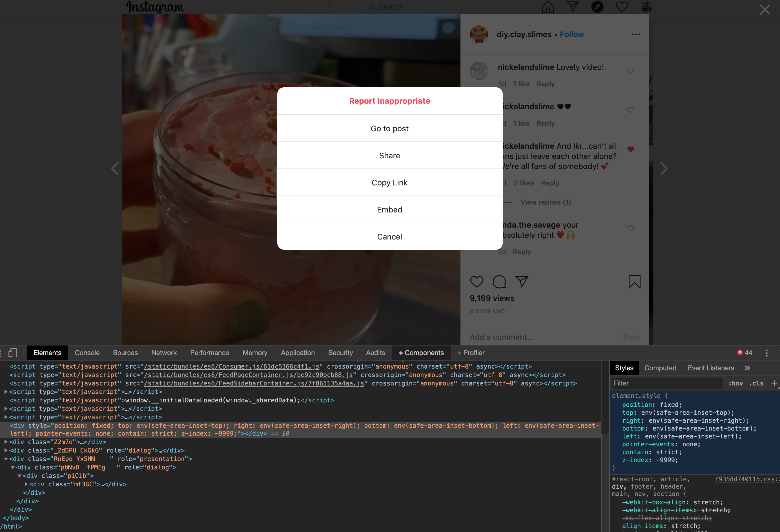Expand the mt3GC div in Elements tree
Viewport: 780px width, 532px height.
click(x=26, y=484)
